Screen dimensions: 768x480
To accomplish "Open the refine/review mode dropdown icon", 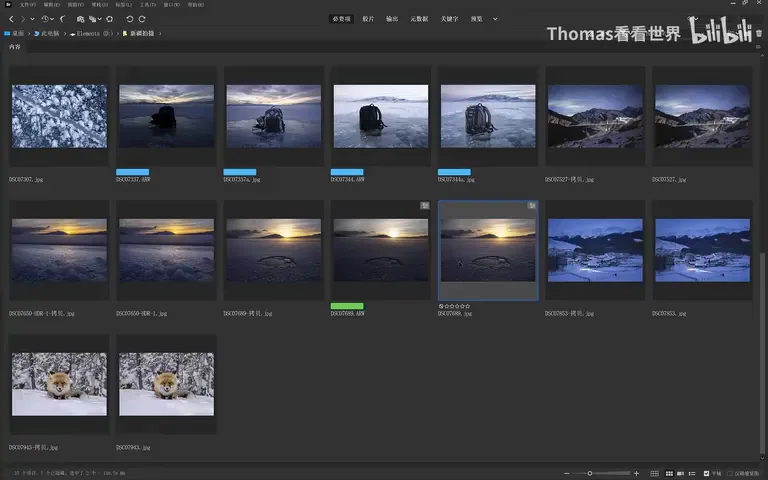I will tap(95, 19).
